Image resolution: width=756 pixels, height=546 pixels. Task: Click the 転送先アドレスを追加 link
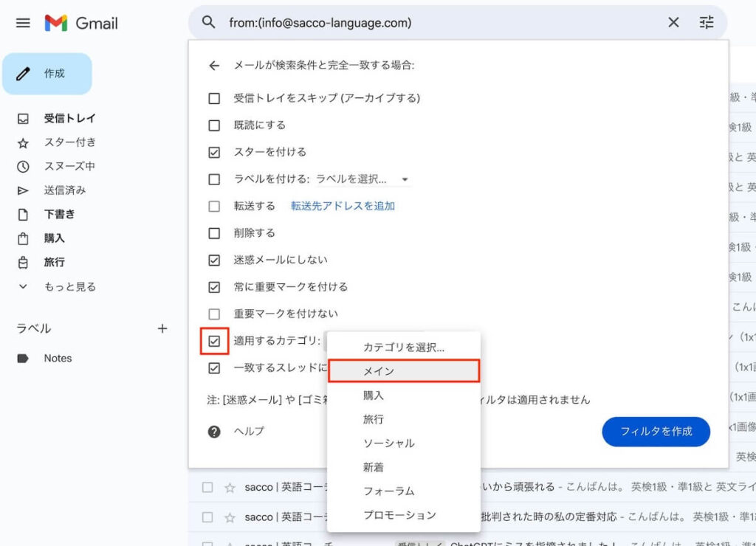pyautogui.click(x=344, y=205)
